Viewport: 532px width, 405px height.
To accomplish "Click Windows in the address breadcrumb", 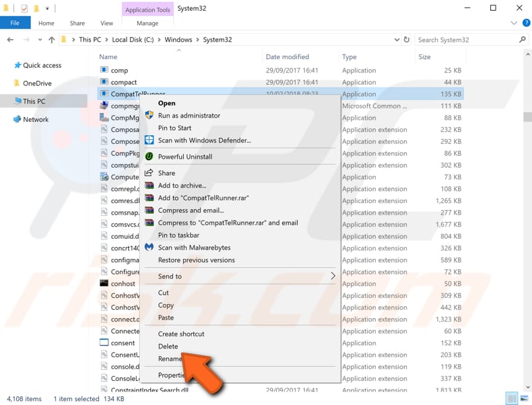I will [178, 40].
